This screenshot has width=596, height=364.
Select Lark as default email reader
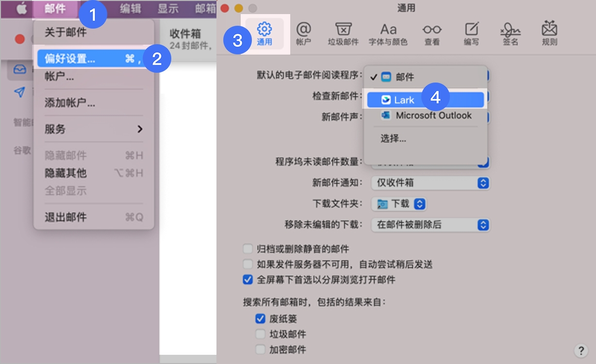[x=425, y=100]
